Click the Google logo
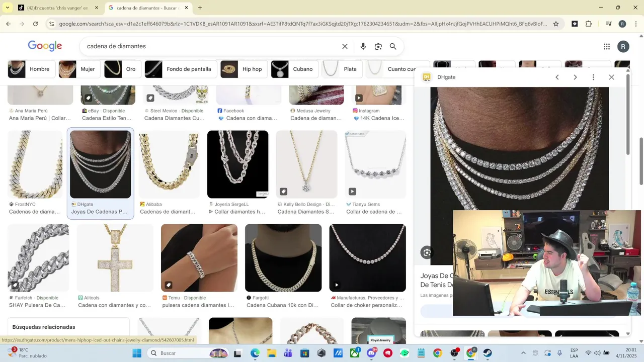 [x=45, y=46]
